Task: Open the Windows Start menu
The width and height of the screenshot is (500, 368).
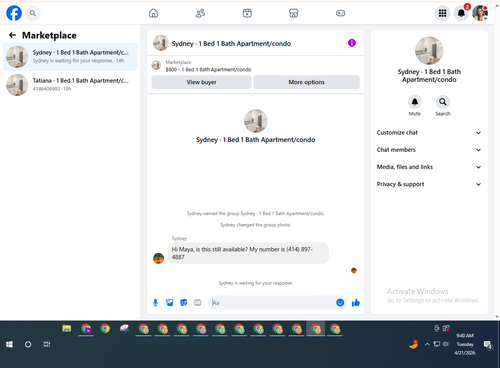Action: click(9, 344)
